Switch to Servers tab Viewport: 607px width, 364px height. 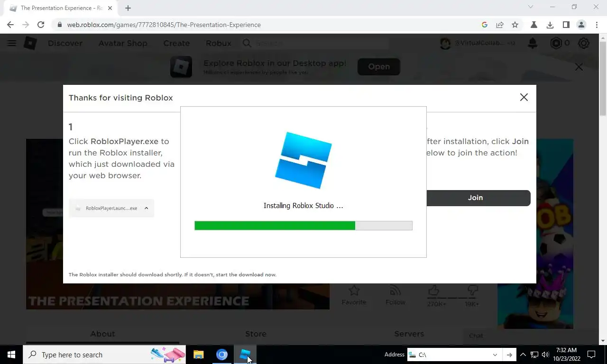click(409, 334)
